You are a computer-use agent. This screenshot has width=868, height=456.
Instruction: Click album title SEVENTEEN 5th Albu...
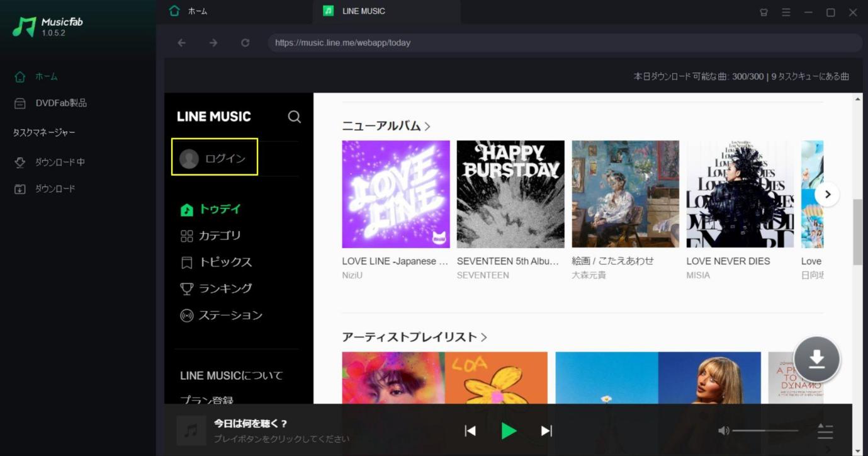(508, 261)
